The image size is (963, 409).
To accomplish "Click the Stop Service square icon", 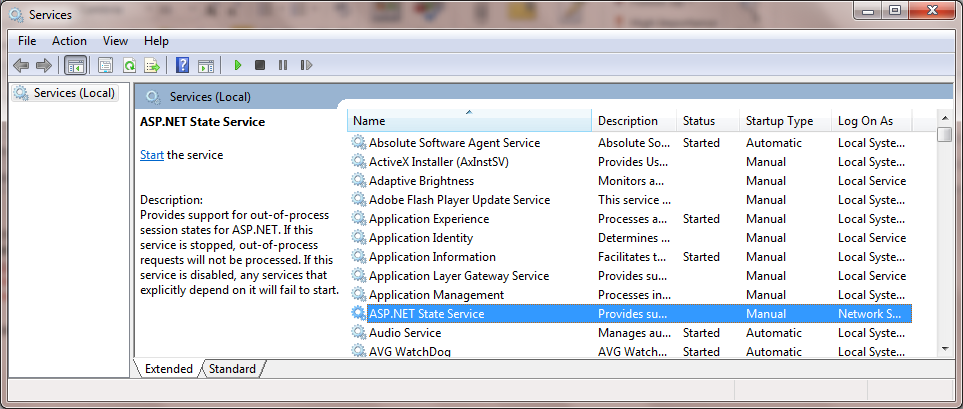I will 260,65.
